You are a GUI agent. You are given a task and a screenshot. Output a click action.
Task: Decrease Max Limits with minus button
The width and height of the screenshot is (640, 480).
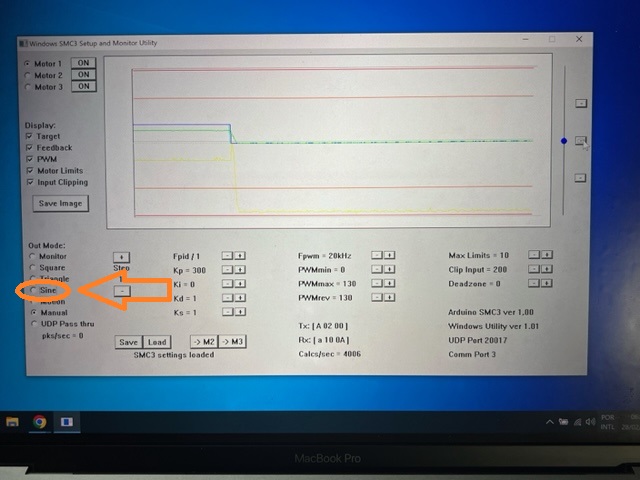tap(534, 255)
